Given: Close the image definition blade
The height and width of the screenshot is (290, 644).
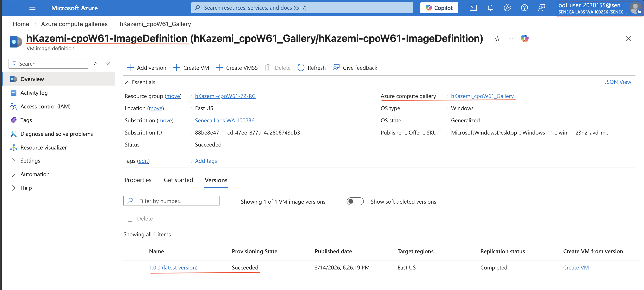Looking at the screenshot, I should [628, 38].
